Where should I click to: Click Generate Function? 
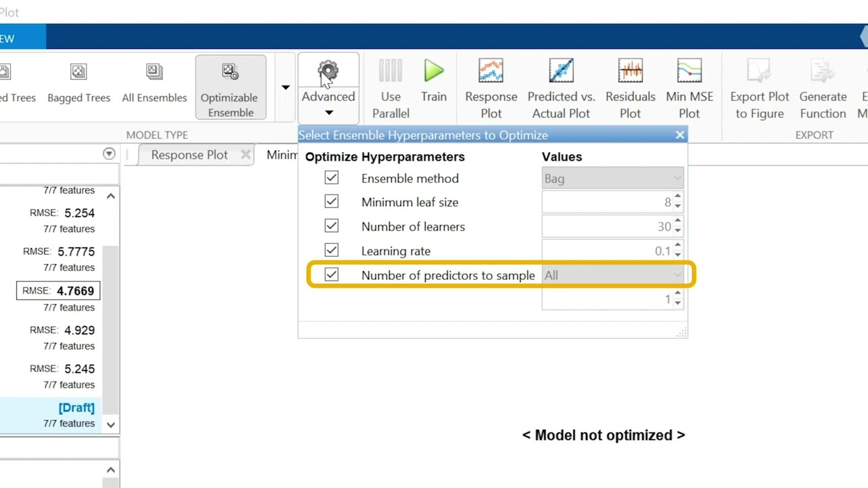pyautogui.click(x=823, y=89)
